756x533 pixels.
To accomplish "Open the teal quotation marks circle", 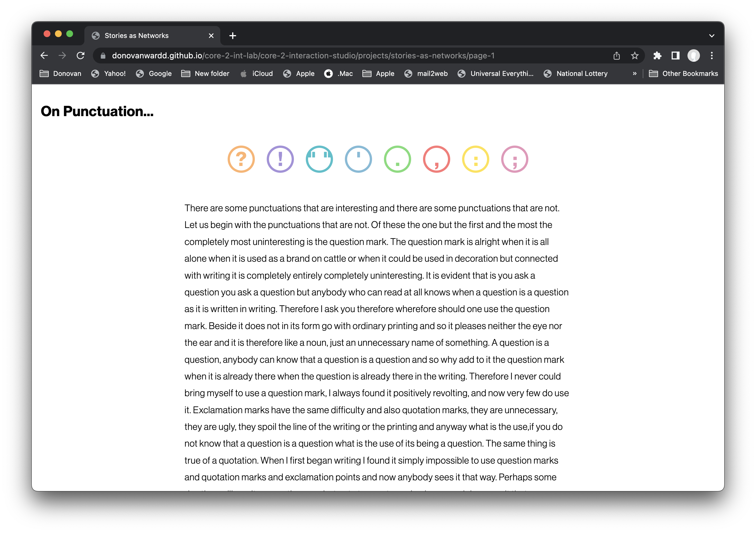I will [x=319, y=159].
